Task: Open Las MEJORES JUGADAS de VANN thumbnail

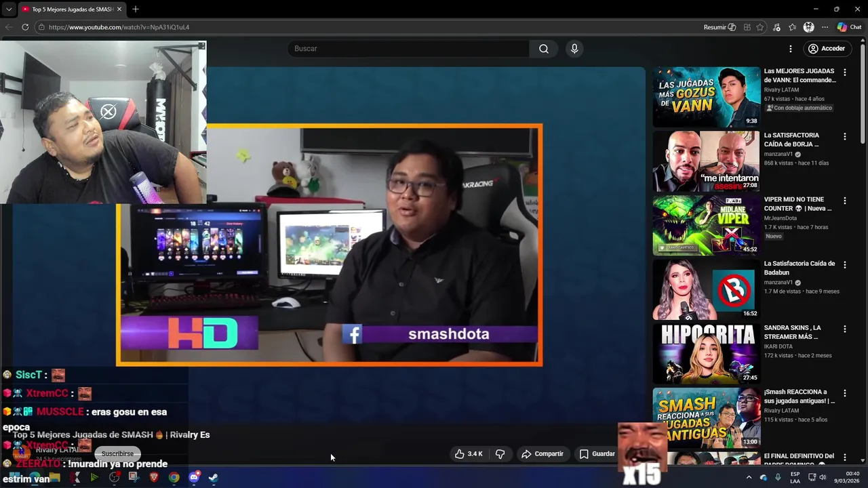Action: coord(707,97)
